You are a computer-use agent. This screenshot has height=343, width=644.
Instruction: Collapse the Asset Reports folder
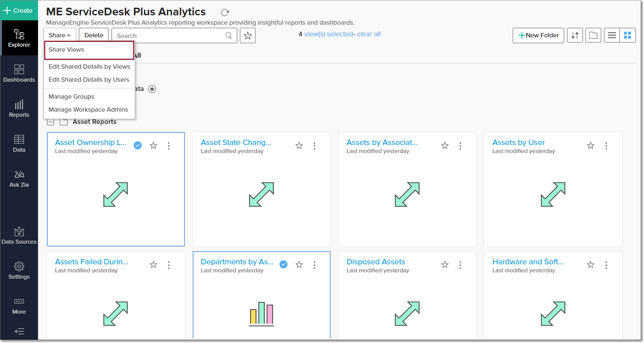point(51,122)
